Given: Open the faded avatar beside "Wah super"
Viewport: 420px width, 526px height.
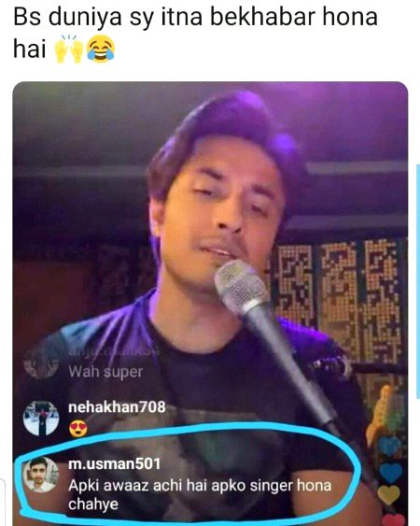Looking at the screenshot, I should tap(41, 364).
